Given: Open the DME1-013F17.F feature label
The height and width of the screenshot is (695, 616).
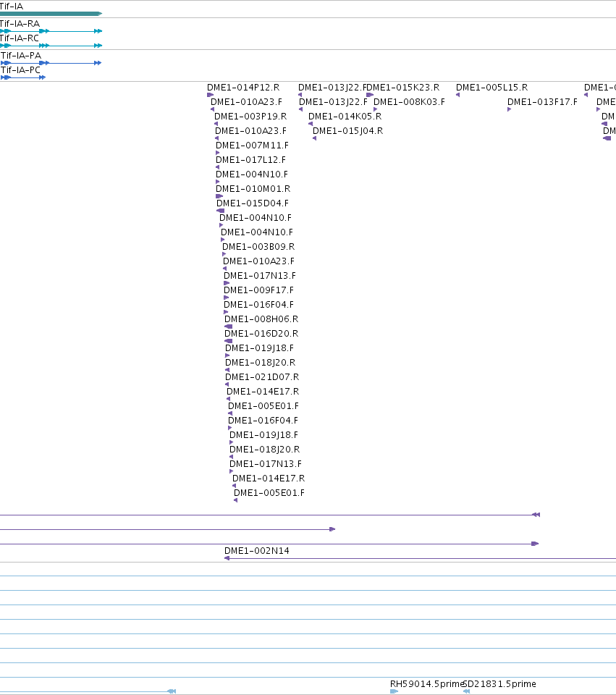Looking at the screenshot, I should click(542, 102).
